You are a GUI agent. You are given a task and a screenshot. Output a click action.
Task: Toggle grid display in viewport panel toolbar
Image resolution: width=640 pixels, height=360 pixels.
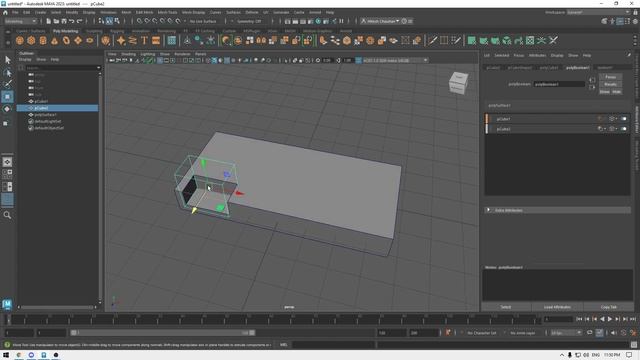tap(160, 60)
